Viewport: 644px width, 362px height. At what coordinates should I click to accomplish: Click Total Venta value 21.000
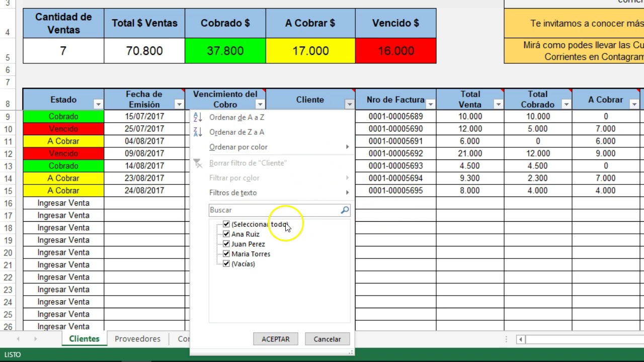[x=470, y=153]
